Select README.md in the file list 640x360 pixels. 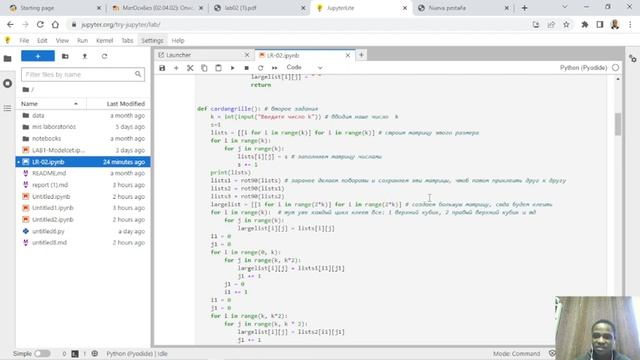(x=83, y=173)
